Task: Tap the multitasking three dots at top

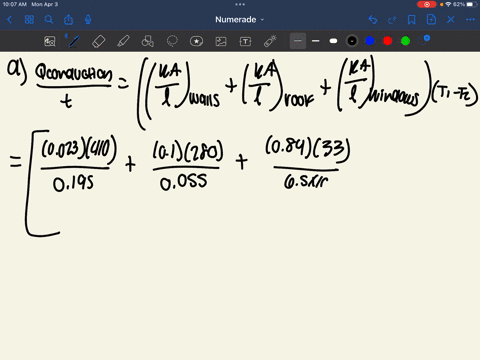Action: [x=240, y=4]
